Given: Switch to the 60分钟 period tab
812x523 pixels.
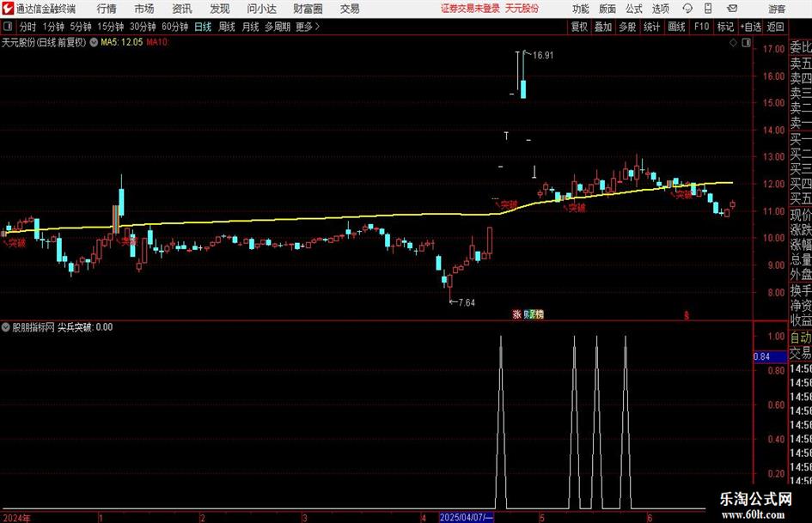Looking at the screenshot, I should [174, 27].
